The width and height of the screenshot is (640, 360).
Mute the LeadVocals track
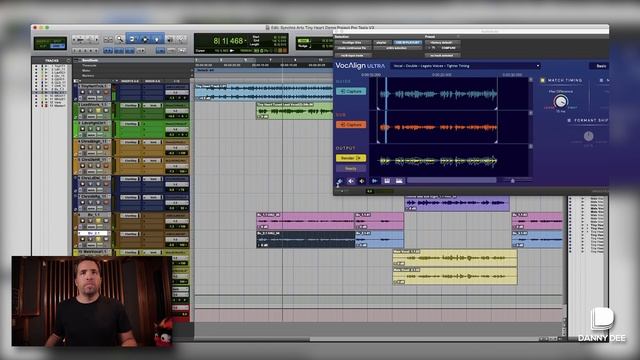pyautogui.click(x=106, y=111)
